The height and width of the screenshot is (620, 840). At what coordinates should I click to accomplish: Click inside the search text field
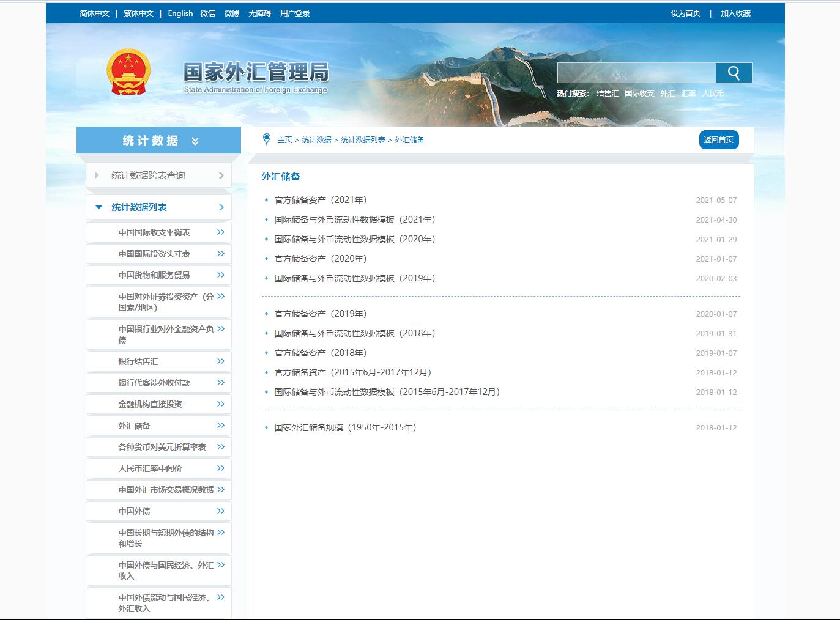pyautogui.click(x=636, y=73)
